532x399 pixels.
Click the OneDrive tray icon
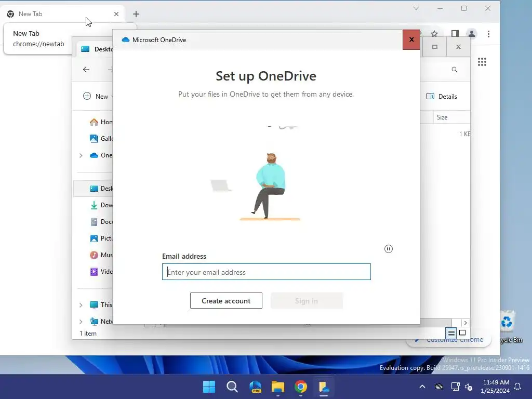click(x=438, y=387)
